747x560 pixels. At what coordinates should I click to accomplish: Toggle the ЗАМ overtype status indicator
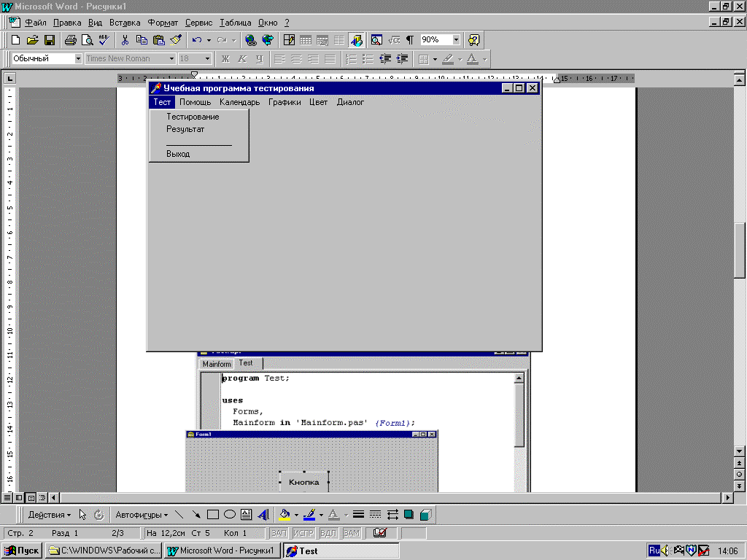[352, 533]
